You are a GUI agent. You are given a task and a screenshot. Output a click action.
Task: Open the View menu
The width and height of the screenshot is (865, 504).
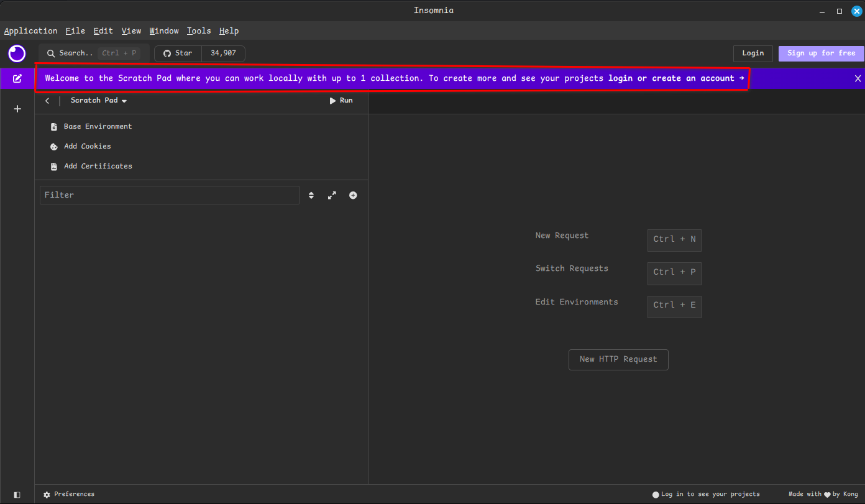[x=131, y=30]
